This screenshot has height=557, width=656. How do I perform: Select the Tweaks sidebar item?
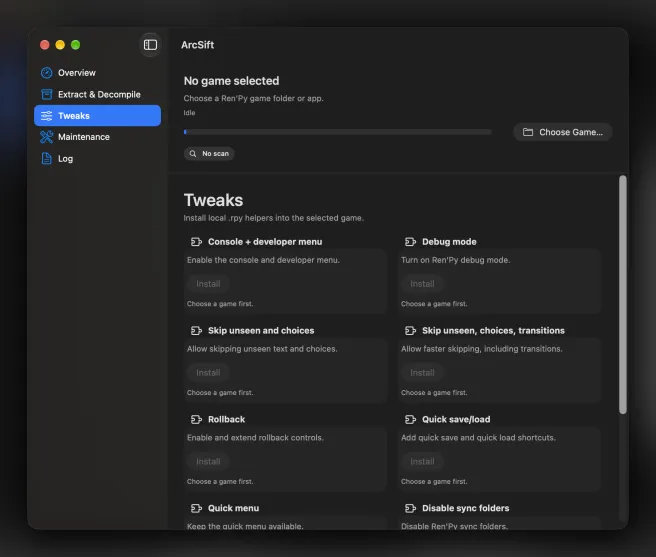[x=97, y=116]
